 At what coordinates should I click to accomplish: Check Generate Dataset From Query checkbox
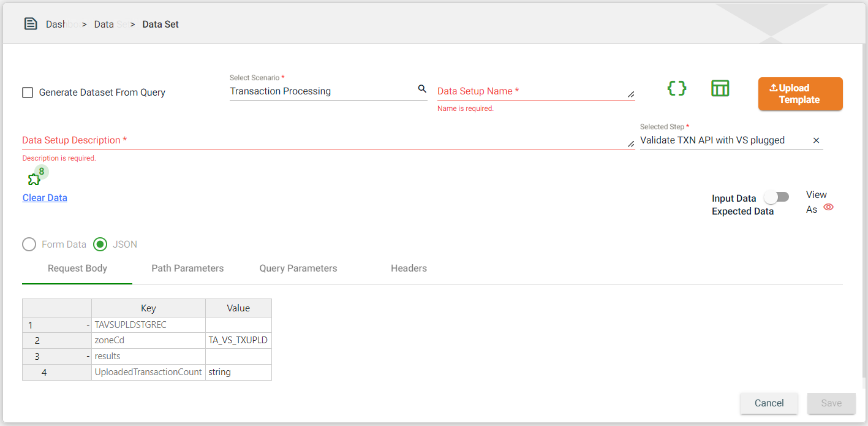(28, 93)
